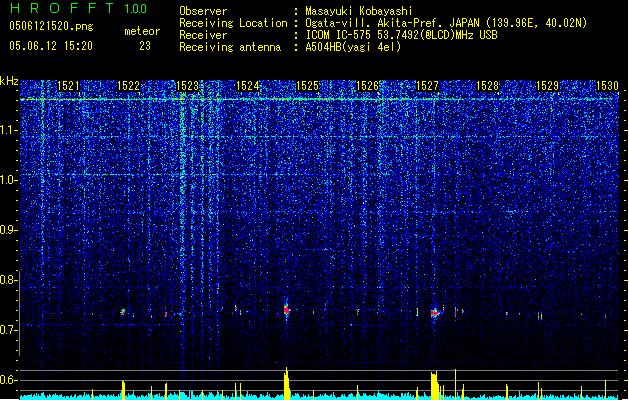Click the strong meteor echo after 1527
The width and height of the screenshot is (629, 400).
[x=435, y=312]
